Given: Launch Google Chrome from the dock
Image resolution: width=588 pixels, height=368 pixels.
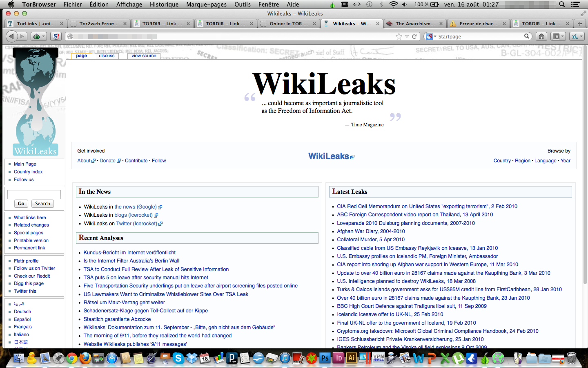Looking at the screenshot, I should click(72, 359).
